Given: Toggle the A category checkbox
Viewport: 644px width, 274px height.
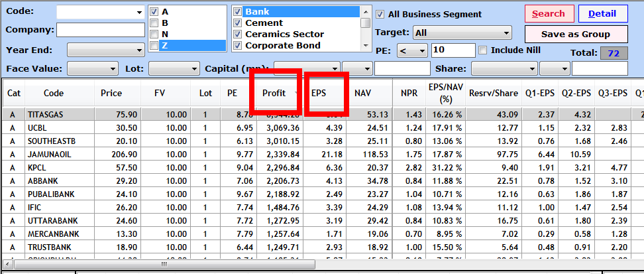Looking at the screenshot, I should pyautogui.click(x=154, y=12).
